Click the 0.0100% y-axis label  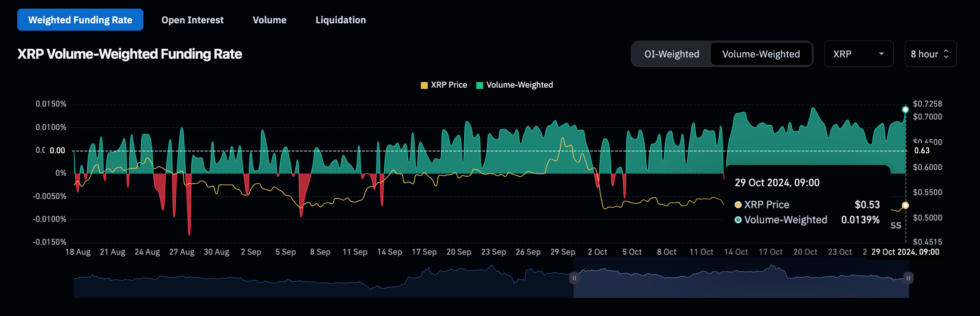click(x=51, y=127)
